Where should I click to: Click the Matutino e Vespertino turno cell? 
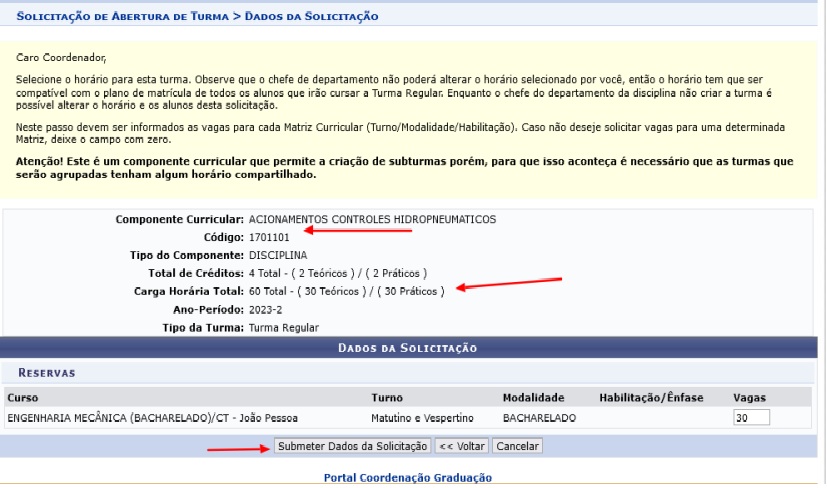(x=422, y=418)
